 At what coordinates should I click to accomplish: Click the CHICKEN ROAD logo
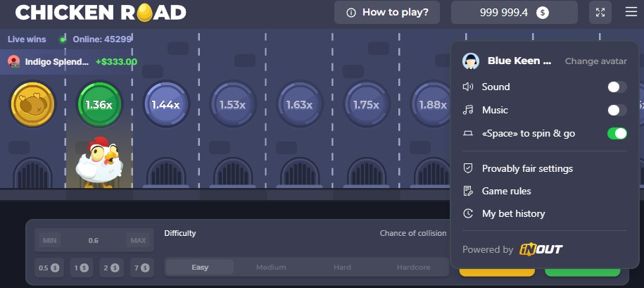(x=101, y=13)
